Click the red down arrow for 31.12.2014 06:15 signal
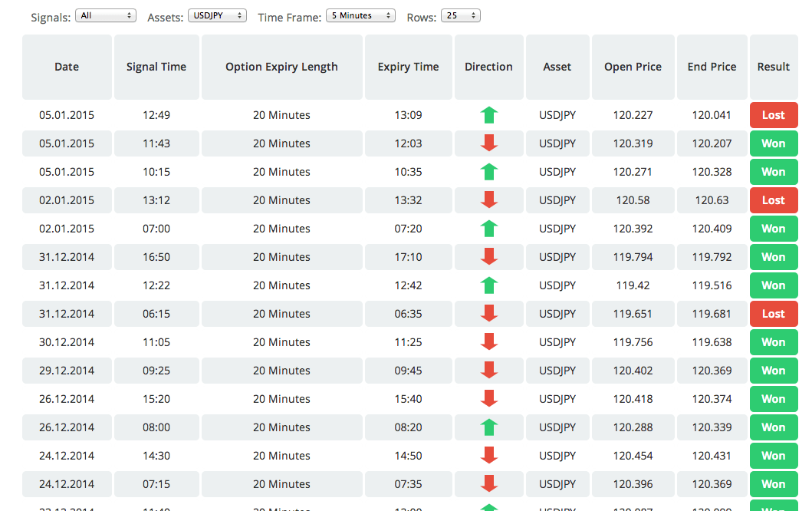The height and width of the screenshot is (511, 812). pos(489,314)
